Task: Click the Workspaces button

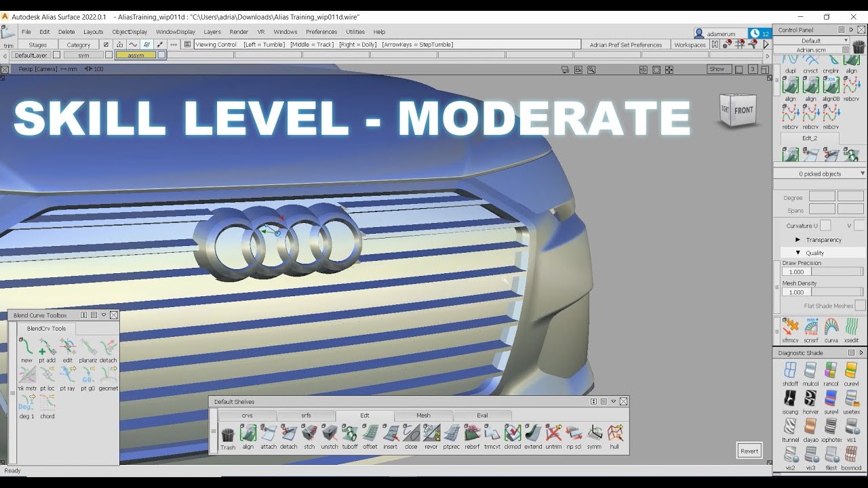Action: click(x=690, y=45)
